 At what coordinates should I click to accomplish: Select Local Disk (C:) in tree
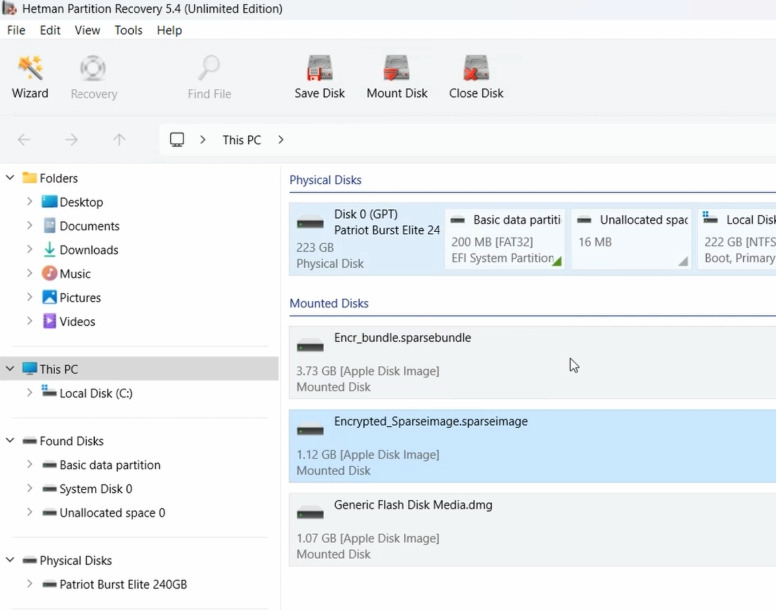[x=96, y=393]
